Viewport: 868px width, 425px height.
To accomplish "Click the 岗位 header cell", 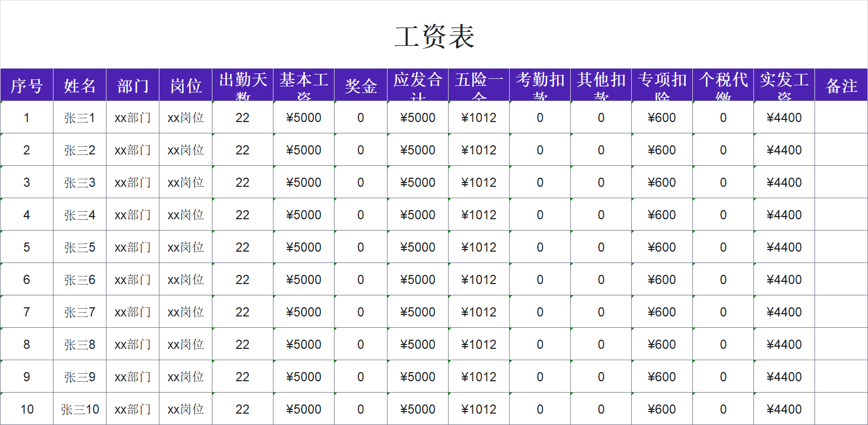I will [185, 85].
